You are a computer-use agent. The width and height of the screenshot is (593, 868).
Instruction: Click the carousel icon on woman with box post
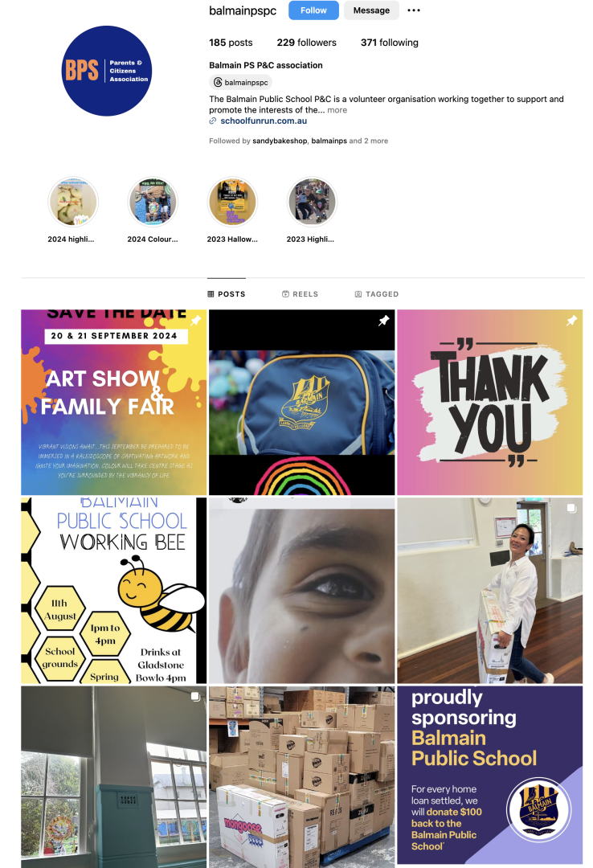[571, 508]
